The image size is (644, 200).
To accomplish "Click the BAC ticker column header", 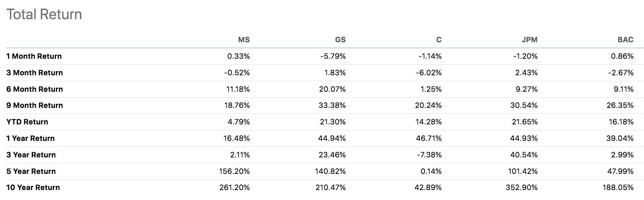I will 625,40.
